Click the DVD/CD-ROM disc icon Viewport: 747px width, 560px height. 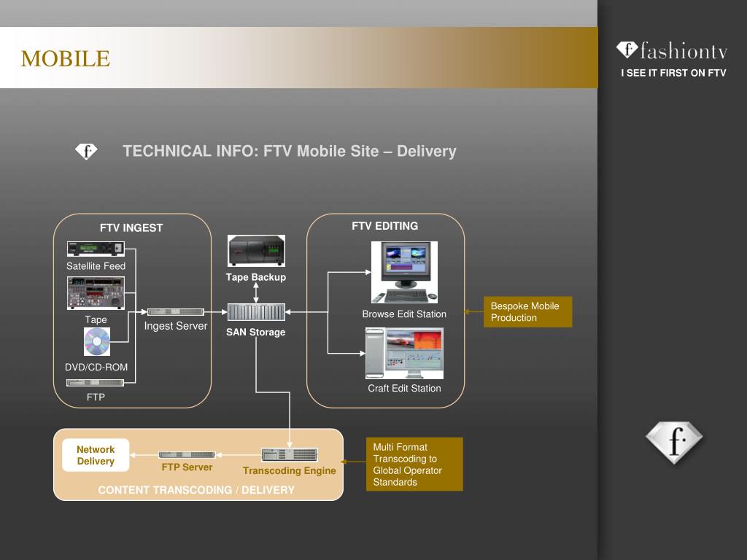(97, 341)
